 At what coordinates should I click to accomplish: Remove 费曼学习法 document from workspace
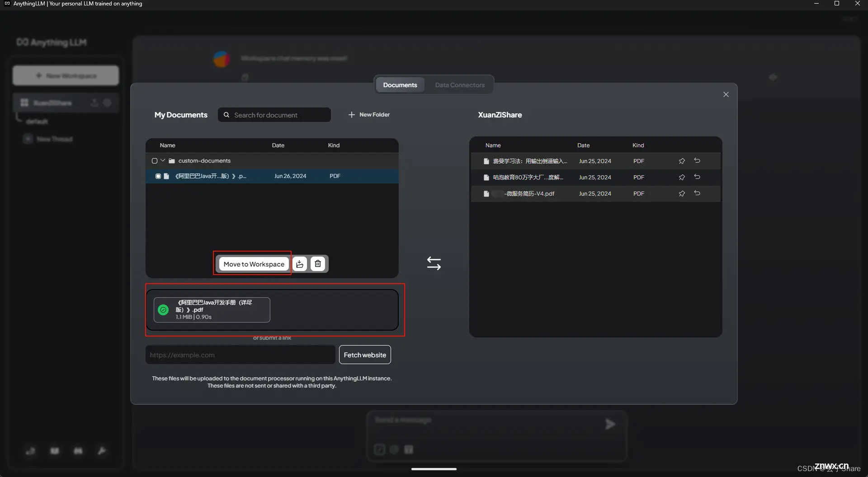[697, 161]
